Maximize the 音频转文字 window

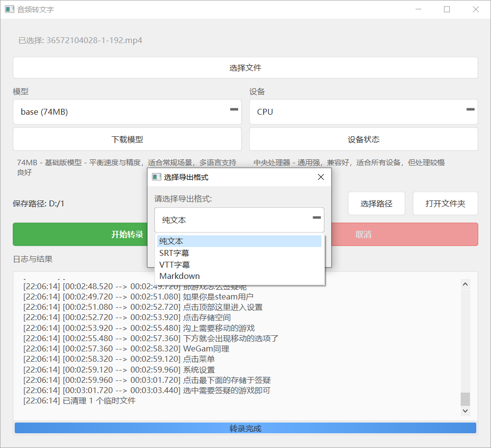coord(447,9)
